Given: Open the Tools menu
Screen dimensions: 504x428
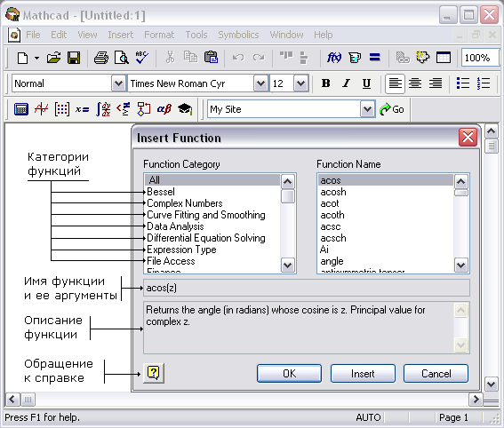Looking at the screenshot, I should click(x=196, y=35).
